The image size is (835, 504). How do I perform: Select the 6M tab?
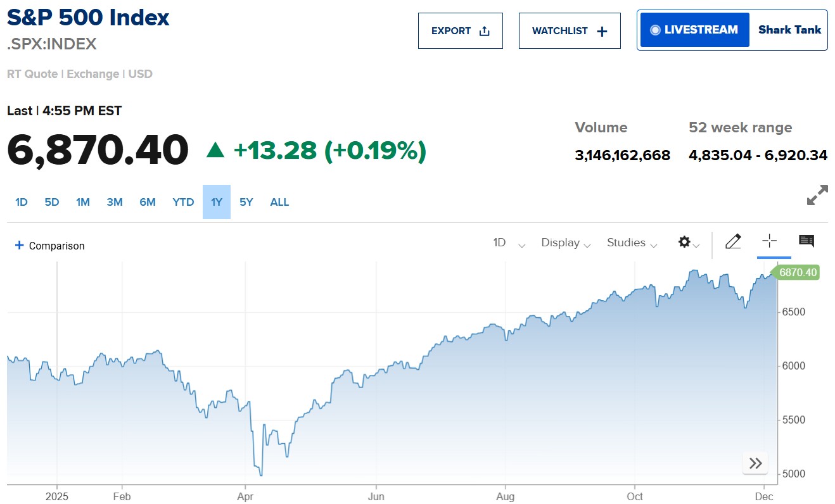pos(147,202)
